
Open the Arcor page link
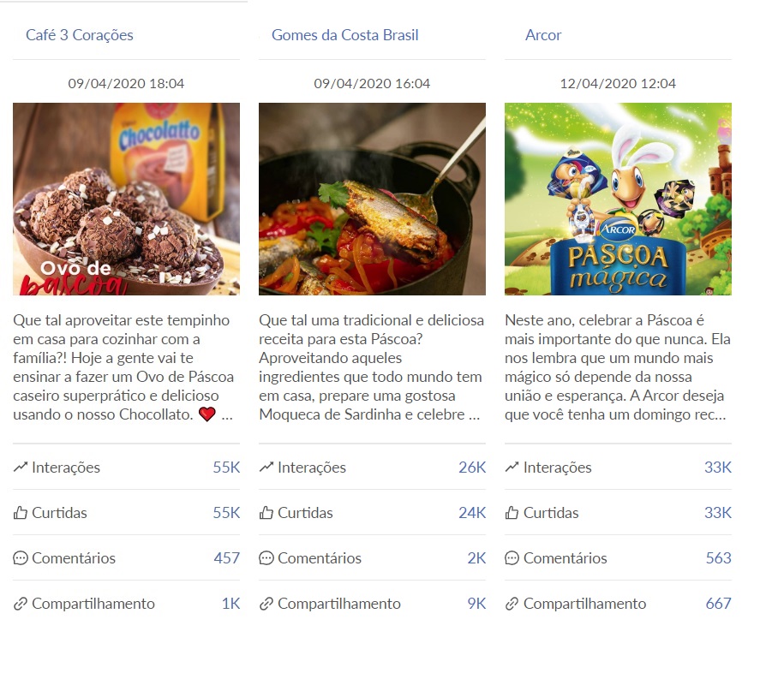[543, 35]
